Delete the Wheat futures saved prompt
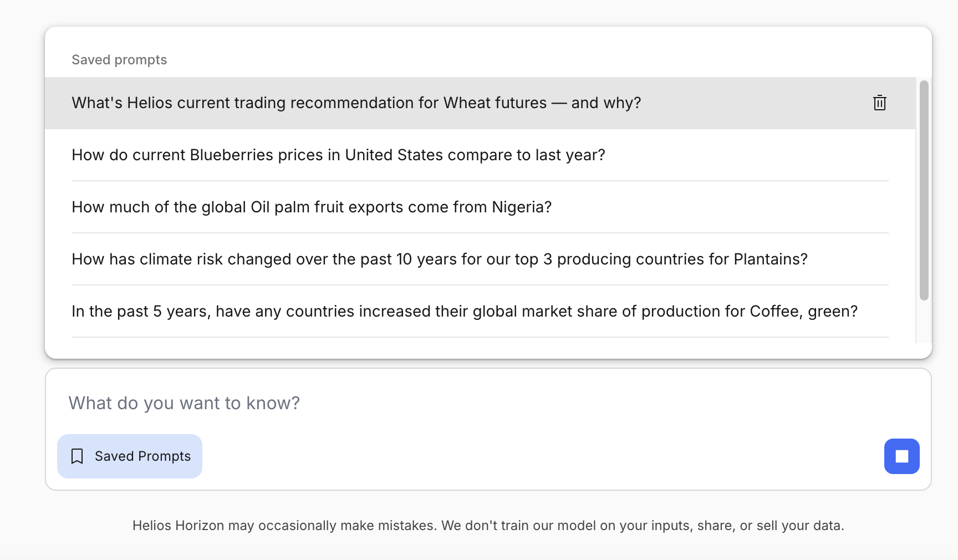Screen dimensions: 958x560 [x=879, y=103]
